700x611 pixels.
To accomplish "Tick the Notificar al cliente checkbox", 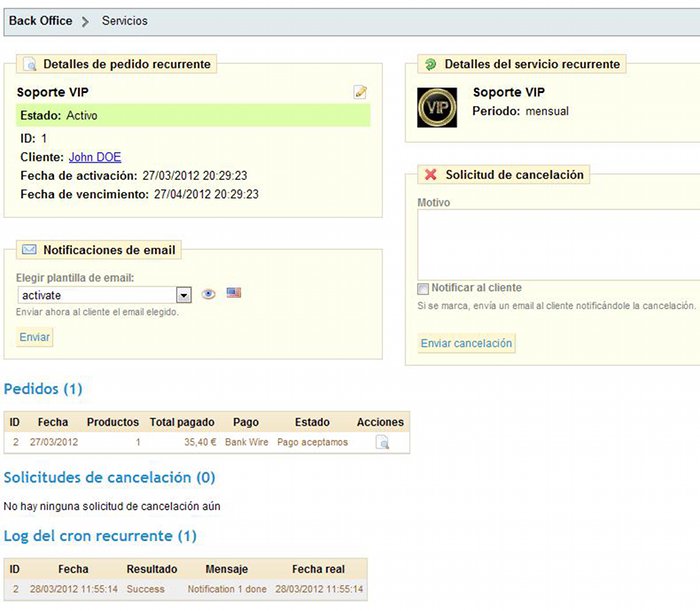I will (x=423, y=288).
